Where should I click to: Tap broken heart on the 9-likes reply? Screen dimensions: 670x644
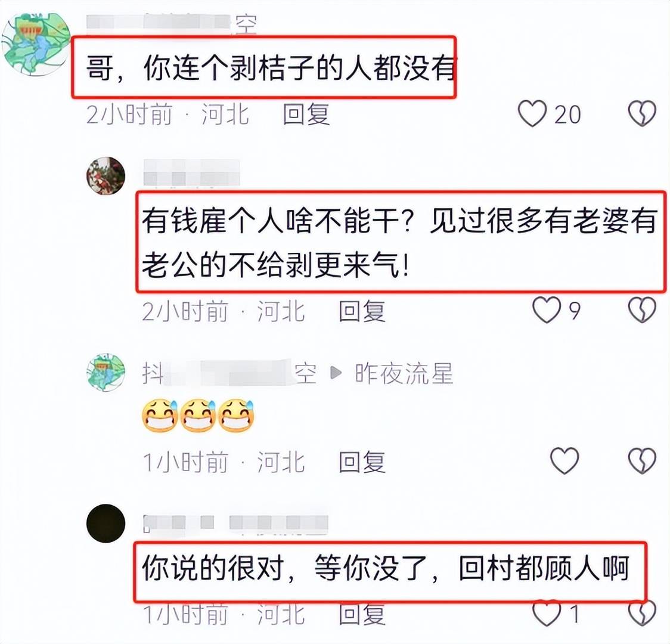point(642,310)
